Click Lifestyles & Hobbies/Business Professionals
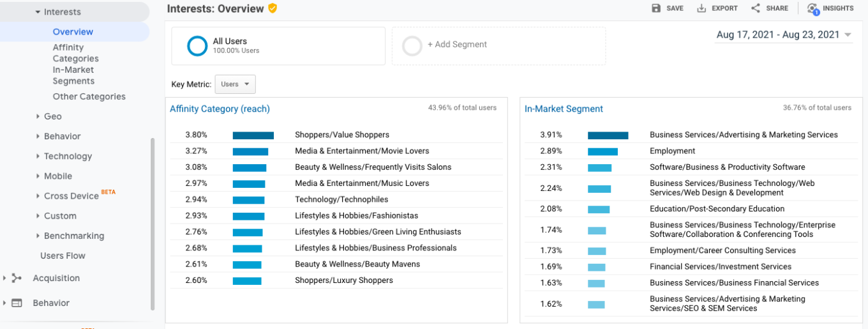 pyautogui.click(x=376, y=248)
